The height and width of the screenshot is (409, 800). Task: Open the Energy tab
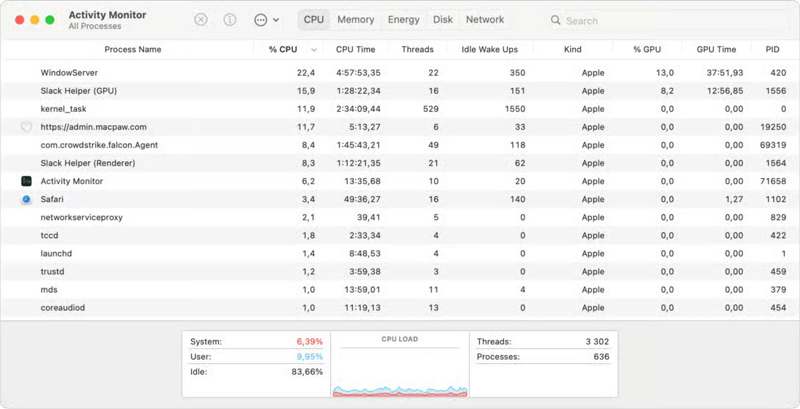click(404, 19)
